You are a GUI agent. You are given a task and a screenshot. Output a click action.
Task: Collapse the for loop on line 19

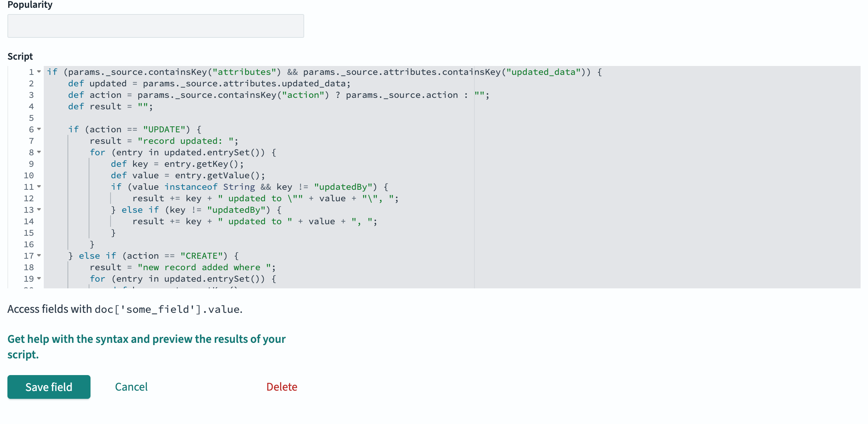click(x=39, y=279)
